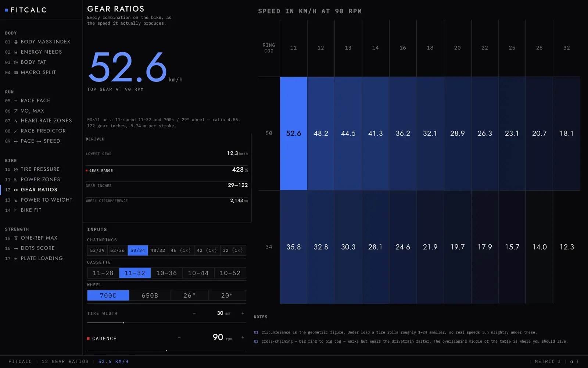Decrease tire width with minus button
588x368 pixels.
coord(194,314)
